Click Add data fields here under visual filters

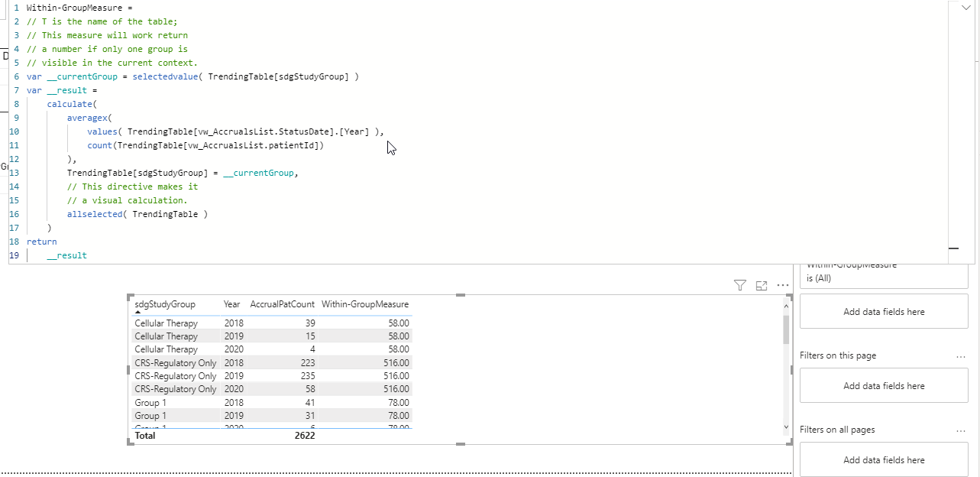[884, 312]
